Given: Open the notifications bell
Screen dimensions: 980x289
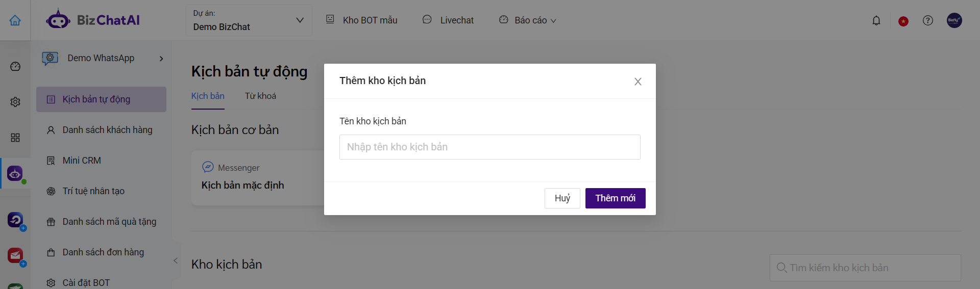Looking at the screenshot, I should click(x=876, y=20).
